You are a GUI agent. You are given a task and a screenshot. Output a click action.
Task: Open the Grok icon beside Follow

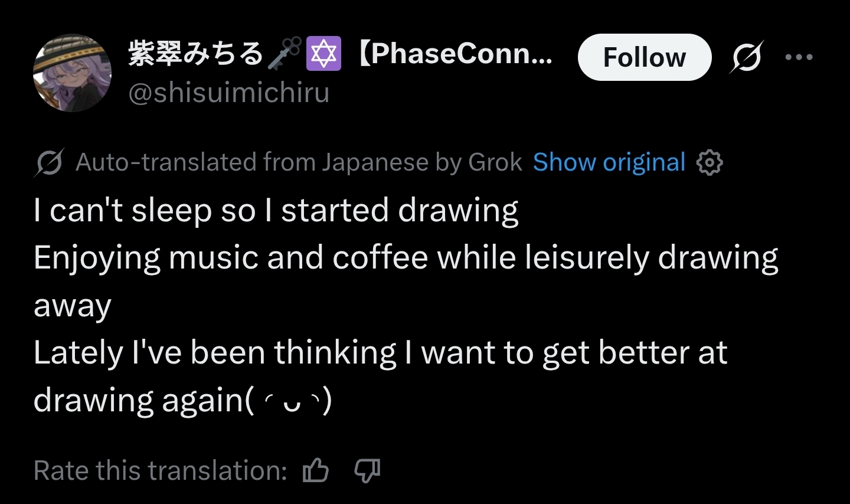(746, 57)
